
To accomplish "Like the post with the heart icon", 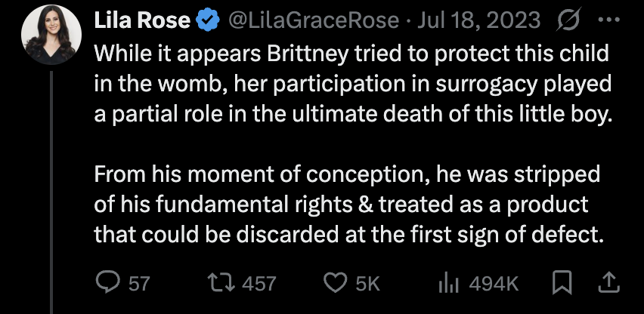I will coord(334,282).
